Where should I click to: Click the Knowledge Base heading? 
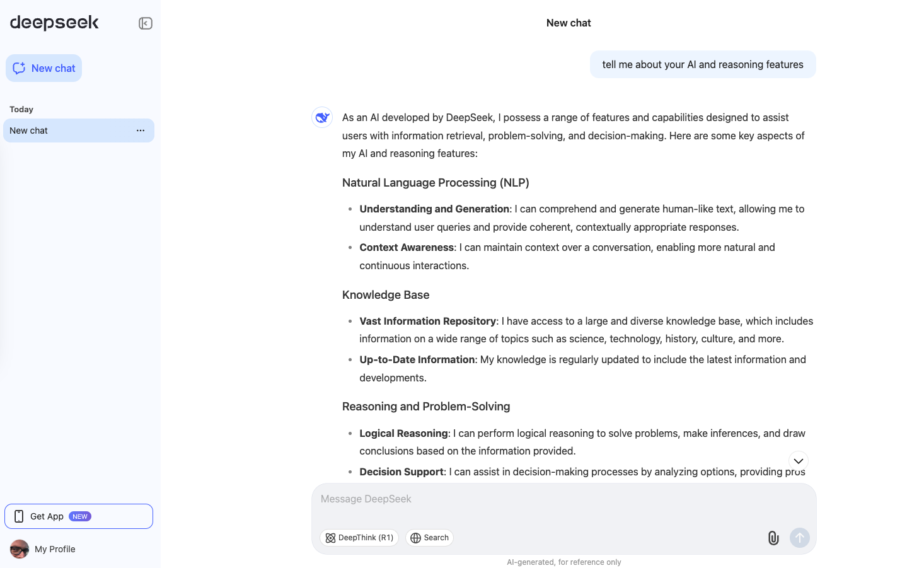pos(385,295)
